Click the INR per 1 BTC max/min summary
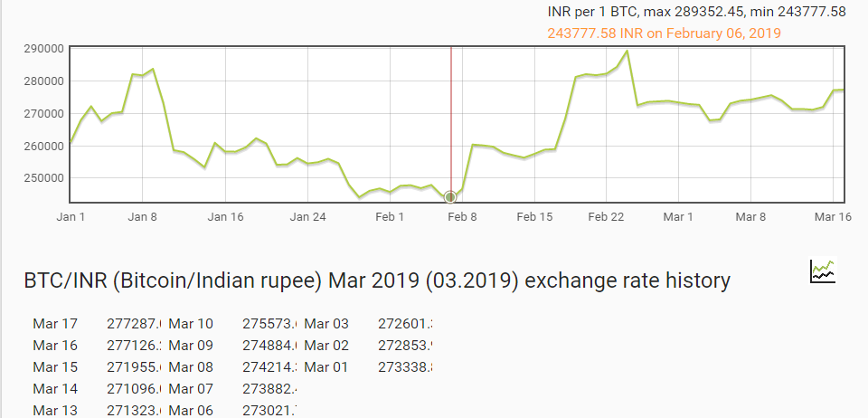 (x=696, y=12)
